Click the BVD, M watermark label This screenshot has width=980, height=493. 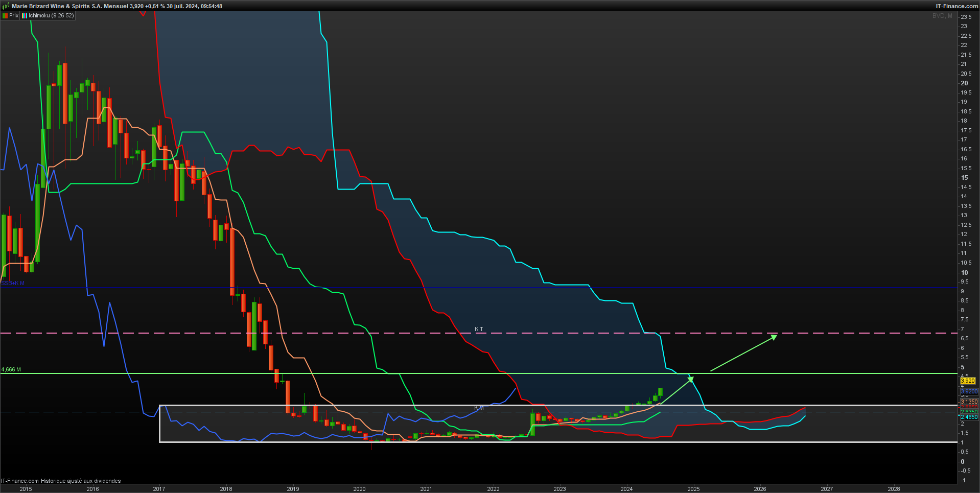click(942, 16)
